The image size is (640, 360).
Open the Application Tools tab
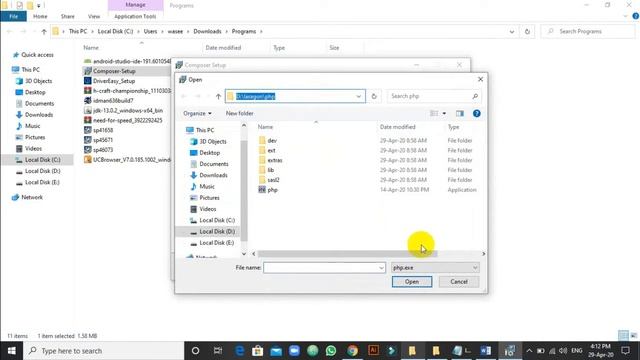[x=135, y=16]
